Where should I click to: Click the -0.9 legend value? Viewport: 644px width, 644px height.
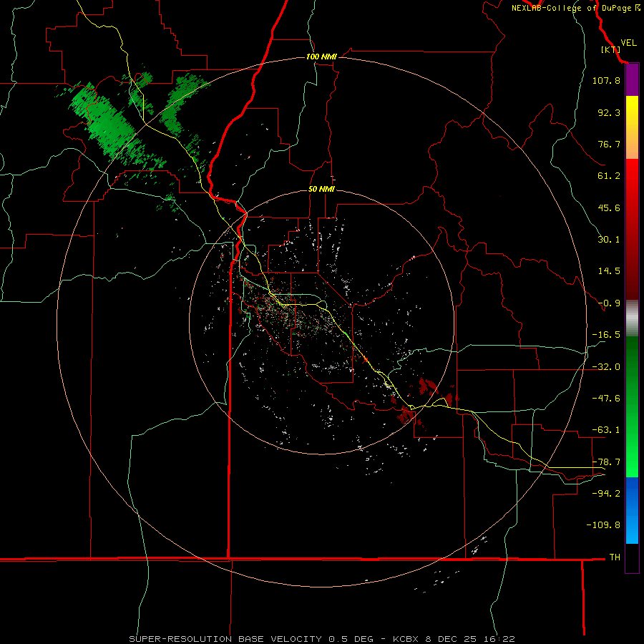pyautogui.click(x=609, y=303)
